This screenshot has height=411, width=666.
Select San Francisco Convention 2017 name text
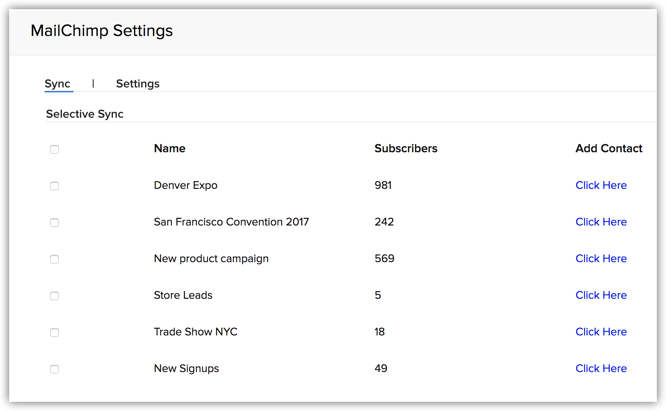(x=231, y=222)
